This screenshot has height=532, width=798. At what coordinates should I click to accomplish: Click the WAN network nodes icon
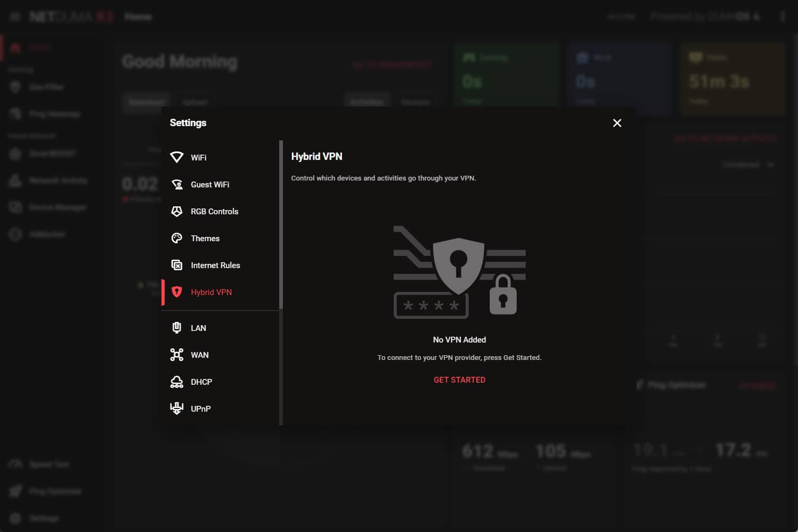177,355
